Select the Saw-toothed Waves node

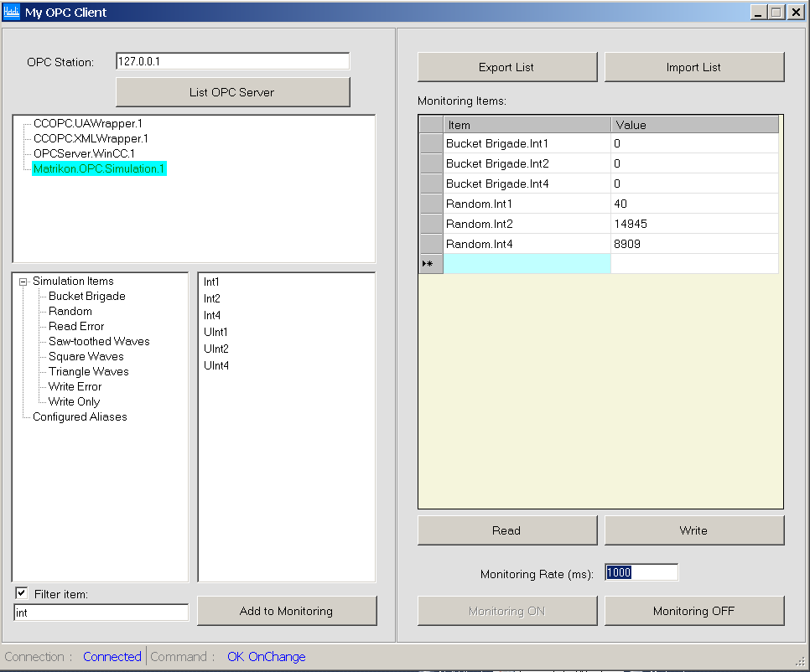point(97,341)
